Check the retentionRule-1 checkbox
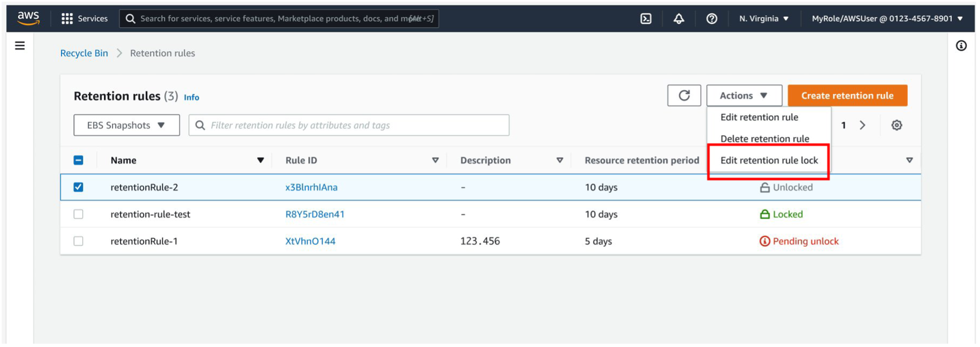 78,241
